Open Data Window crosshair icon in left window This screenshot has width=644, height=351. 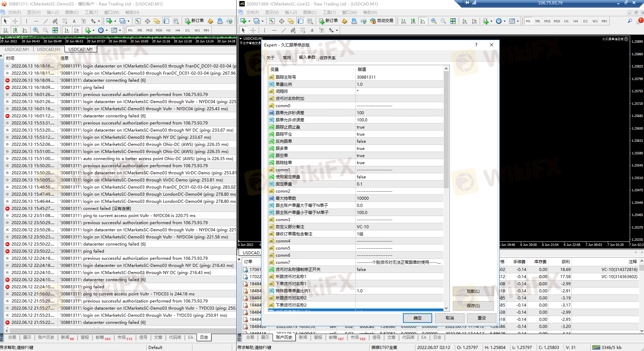(x=147, y=21)
